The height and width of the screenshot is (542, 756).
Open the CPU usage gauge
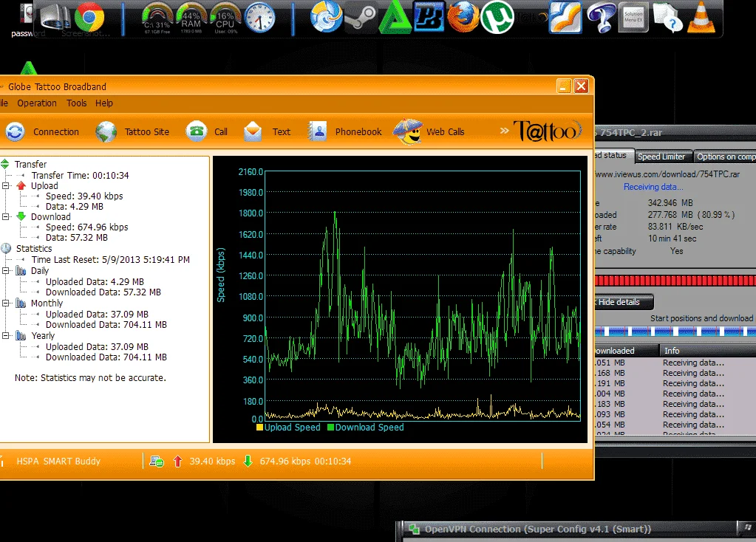[225, 18]
